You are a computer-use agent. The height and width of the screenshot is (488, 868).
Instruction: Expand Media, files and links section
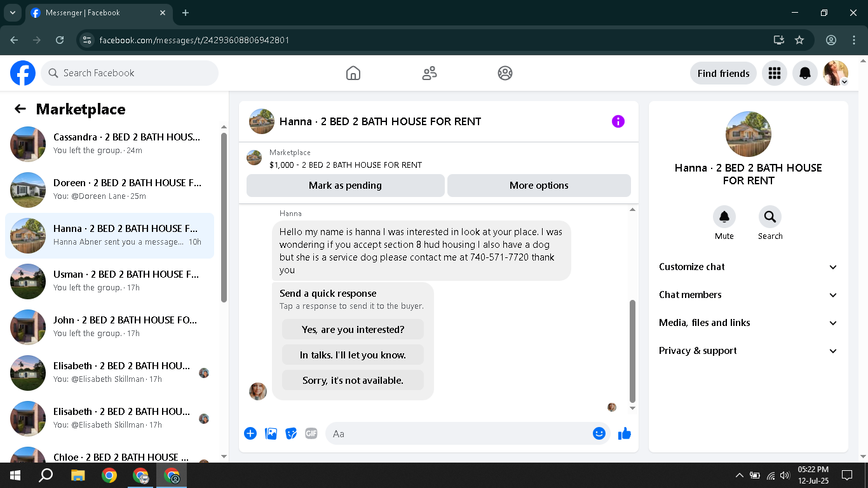pyautogui.click(x=749, y=323)
